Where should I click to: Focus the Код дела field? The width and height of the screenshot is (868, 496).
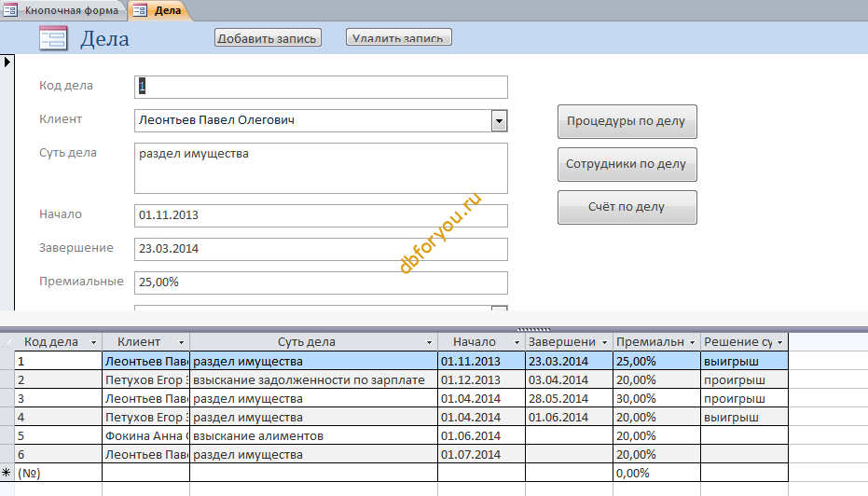321,87
